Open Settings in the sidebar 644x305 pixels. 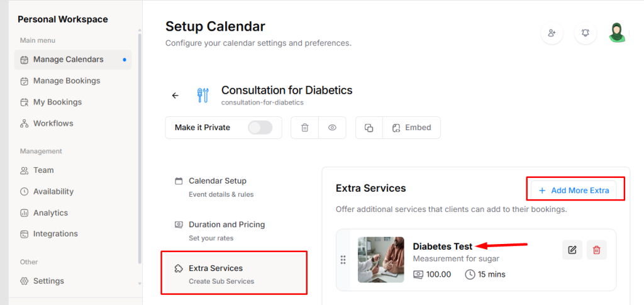point(48,280)
